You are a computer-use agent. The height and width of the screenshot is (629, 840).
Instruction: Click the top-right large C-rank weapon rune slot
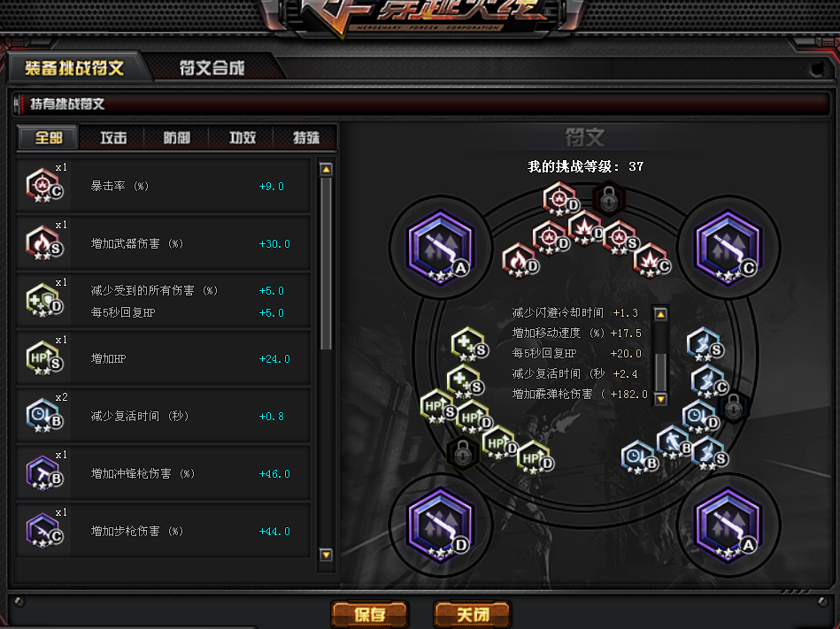[x=728, y=248]
